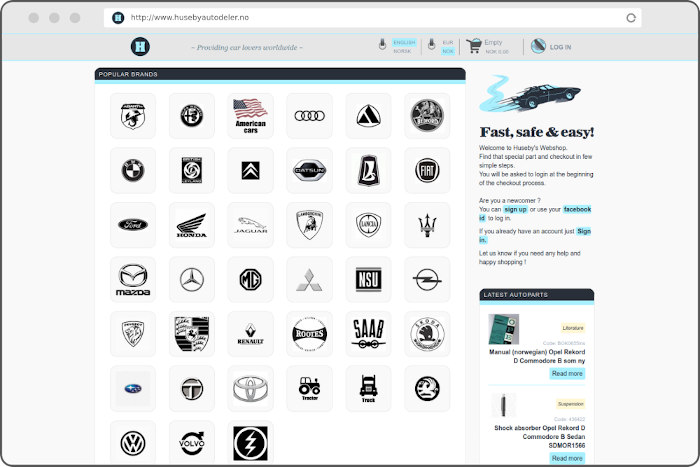Click the Log In menu item
Screen dimensions: 700x467
(x=559, y=47)
